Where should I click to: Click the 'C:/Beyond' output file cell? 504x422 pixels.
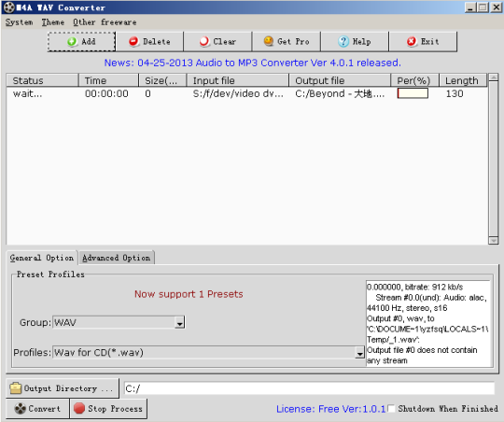340,93
